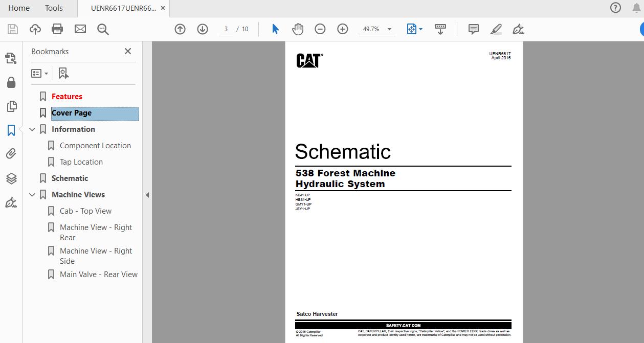Go to next page arrow

(x=203, y=29)
